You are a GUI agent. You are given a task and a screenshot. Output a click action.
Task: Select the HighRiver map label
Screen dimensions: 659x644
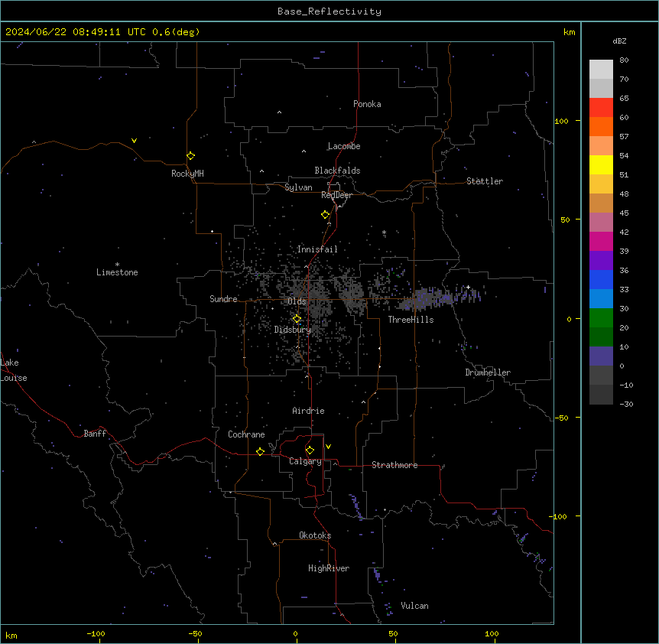pos(328,568)
